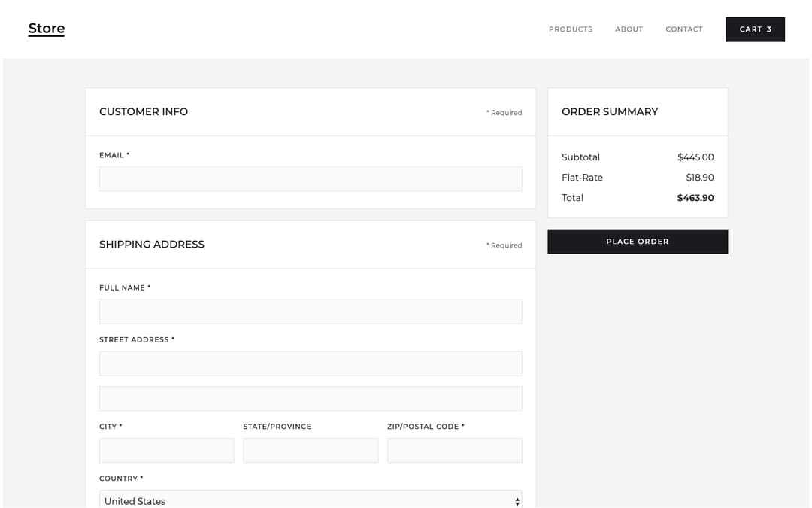Click the Email input field
Image resolution: width=812 pixels, height=508 pixels.
[311, 178]
